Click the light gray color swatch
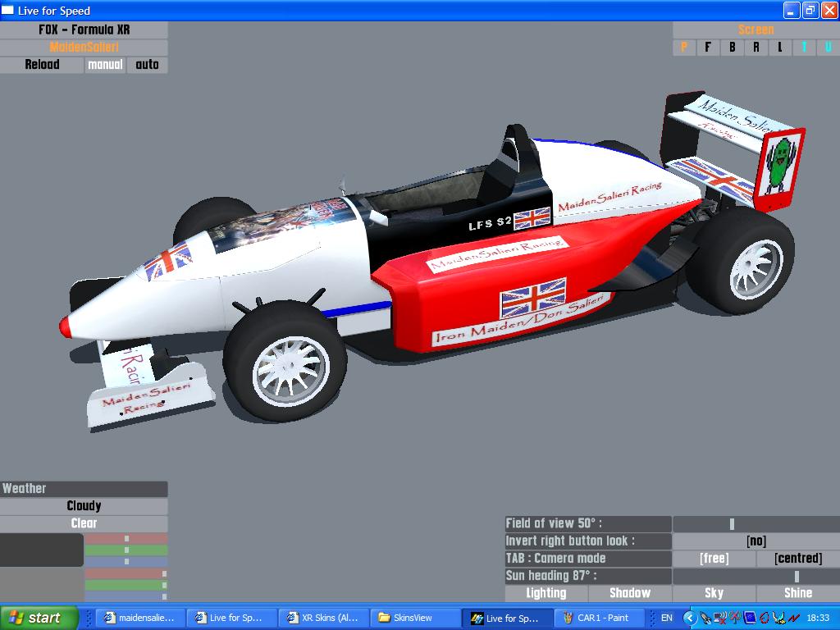This screenshot has height=630, width=840. click(x=42, y=584)
